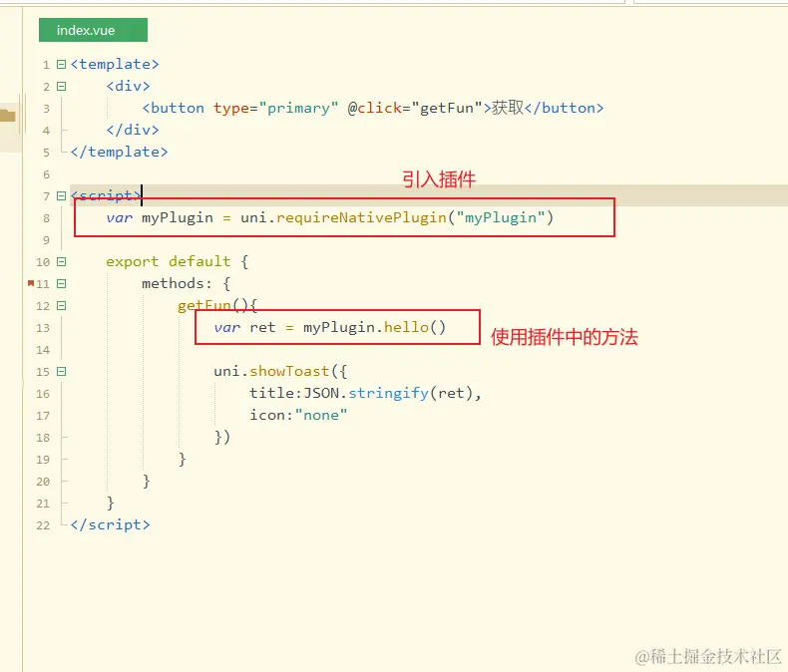Image resolution: width=788 pixels, height=672 pixels.
Task: Click the ret variable on line 13
Action: 263,327
